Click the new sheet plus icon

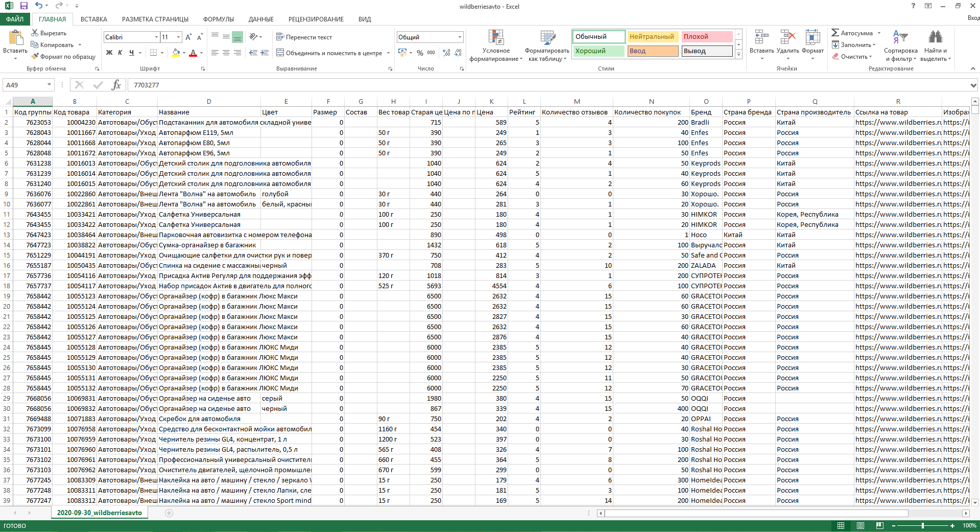(x=169, y=513)
